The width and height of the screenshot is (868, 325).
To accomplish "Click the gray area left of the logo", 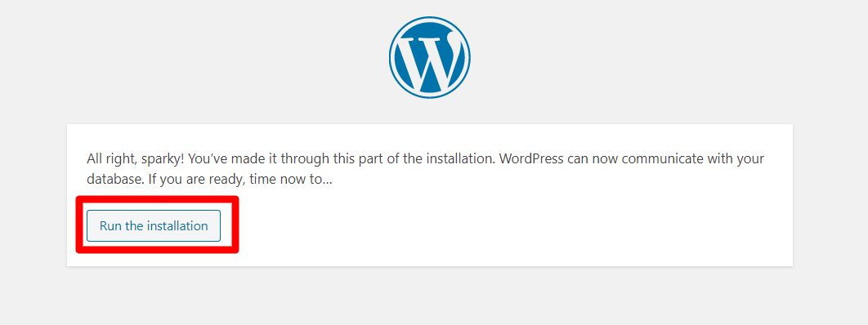I will [194, 57].
